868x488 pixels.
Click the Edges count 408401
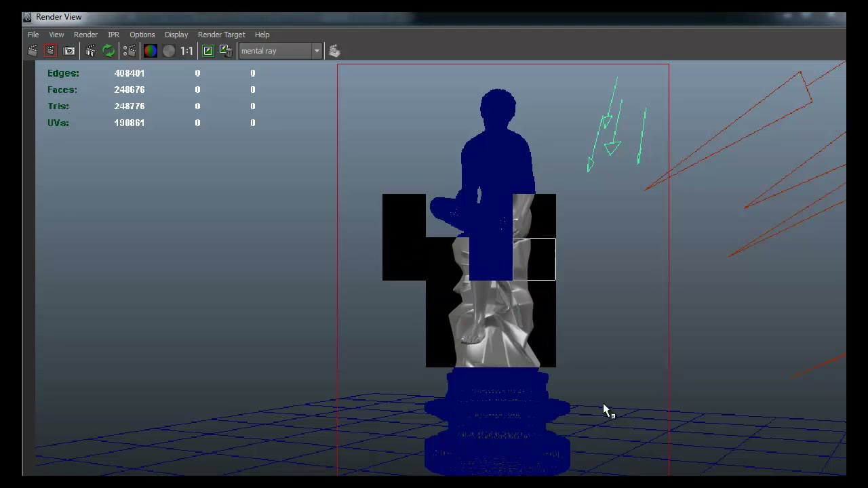(x=130, y=73)
